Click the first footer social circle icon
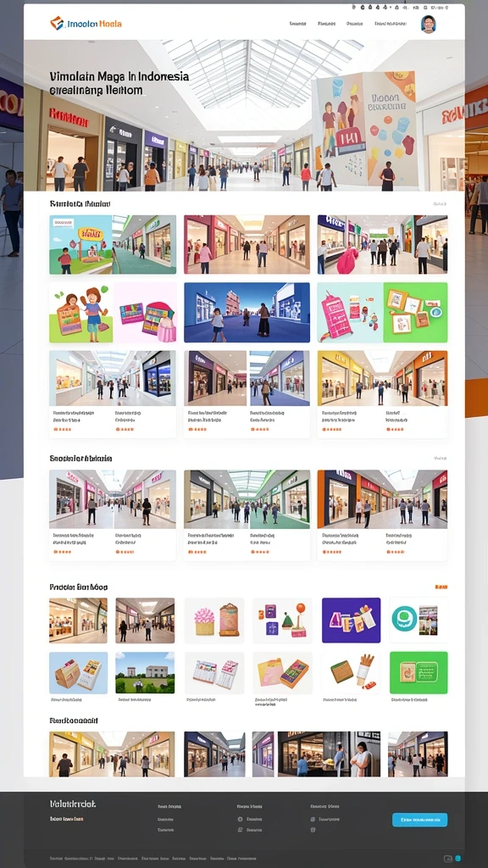 click(240, 819)
